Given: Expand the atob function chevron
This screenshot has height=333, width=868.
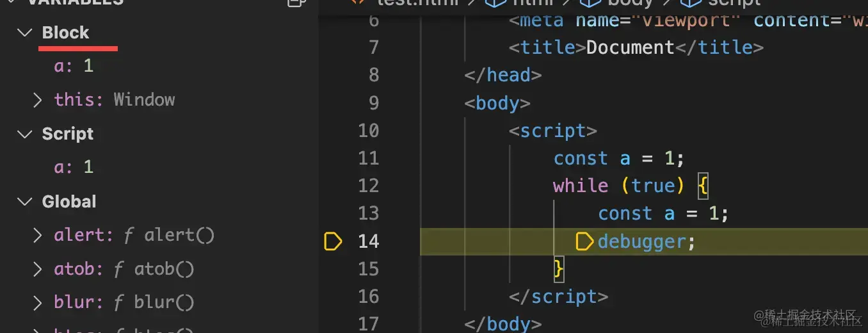Looking at the screenshot, I should point(38,269).
